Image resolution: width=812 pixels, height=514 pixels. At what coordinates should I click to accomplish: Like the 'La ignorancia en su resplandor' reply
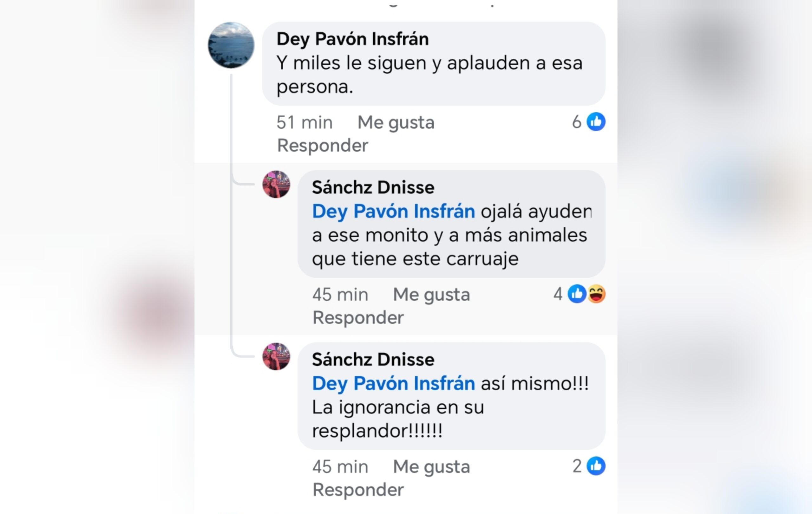point(431,467)
